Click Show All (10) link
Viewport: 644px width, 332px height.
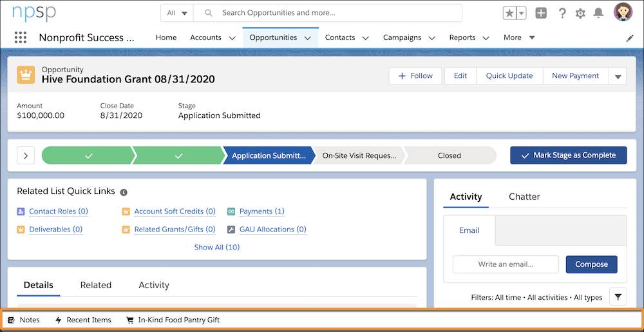(x=217, y=247)
